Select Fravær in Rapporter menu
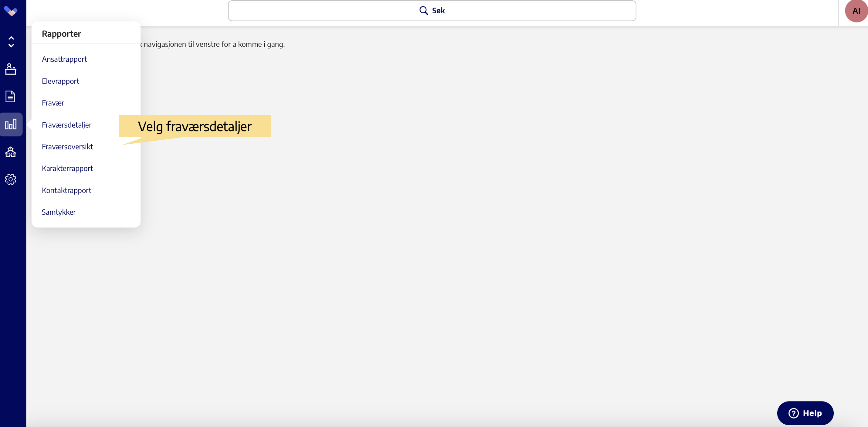Screen dimensions: 868x427 click(53, 103)
